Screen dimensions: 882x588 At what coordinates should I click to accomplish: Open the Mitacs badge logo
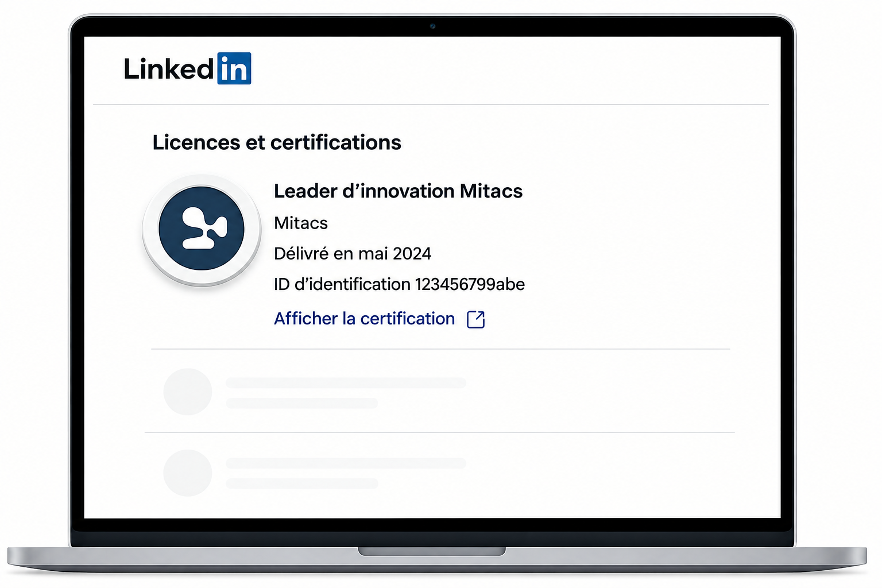pyautogui.click(x=202, y=229)
